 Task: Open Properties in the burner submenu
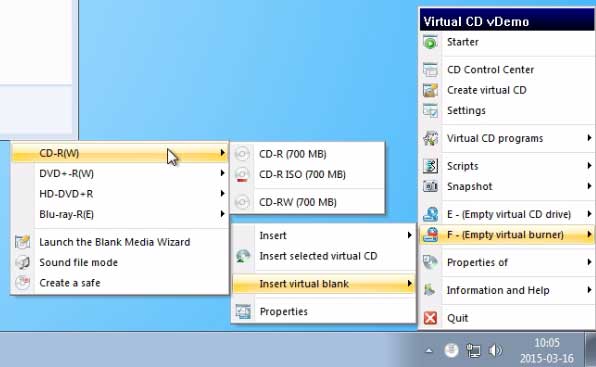click(323, 312)
